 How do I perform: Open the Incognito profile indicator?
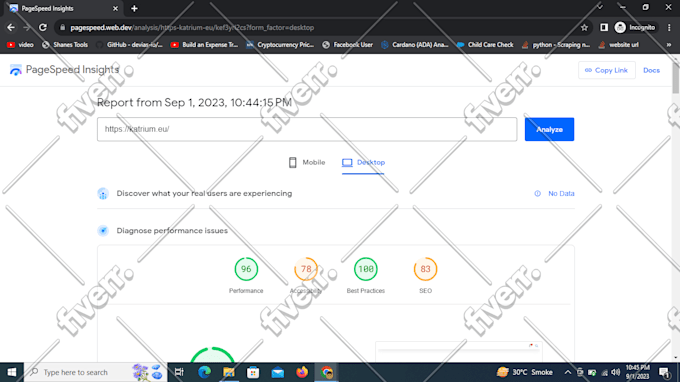635,27
